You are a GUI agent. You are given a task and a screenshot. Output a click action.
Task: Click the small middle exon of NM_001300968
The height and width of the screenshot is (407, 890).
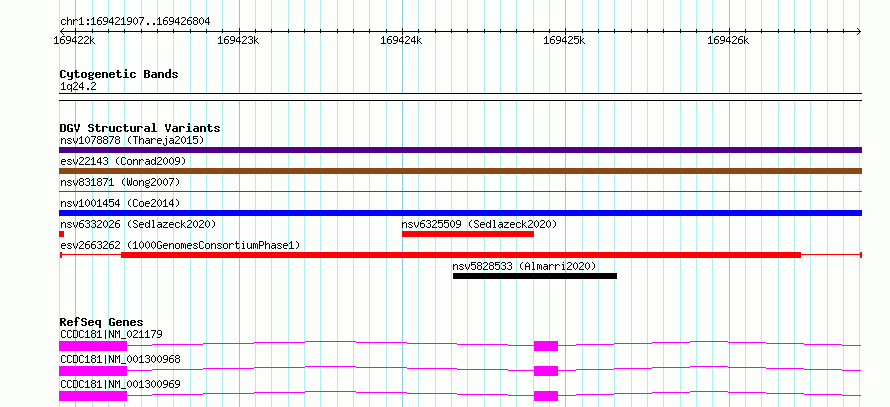[x=546, y=371]
